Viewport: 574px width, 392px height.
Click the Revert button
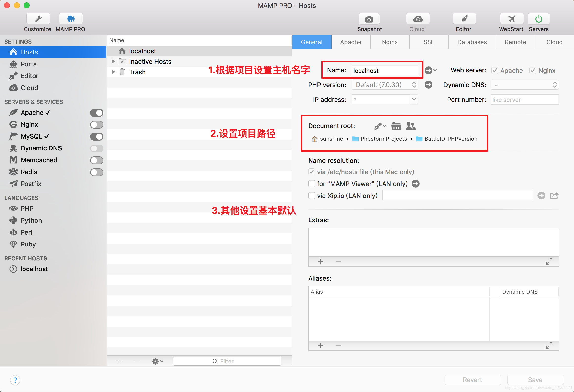click(x=473, y=380)
